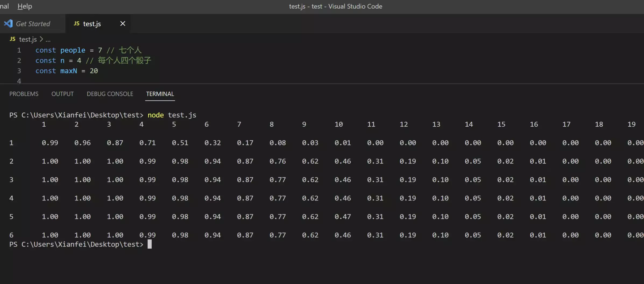Click the comment '每个人四个骰子' on line 2
644x284 pixels.
pyautogui.click(x=125, y=60)
